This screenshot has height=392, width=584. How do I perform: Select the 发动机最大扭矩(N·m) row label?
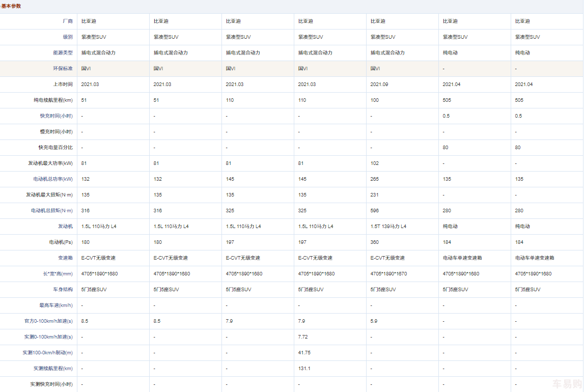[49, 194]
